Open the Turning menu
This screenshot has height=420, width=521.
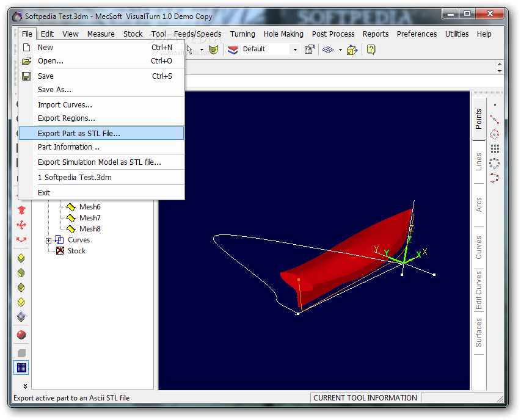tap(242, 34)
